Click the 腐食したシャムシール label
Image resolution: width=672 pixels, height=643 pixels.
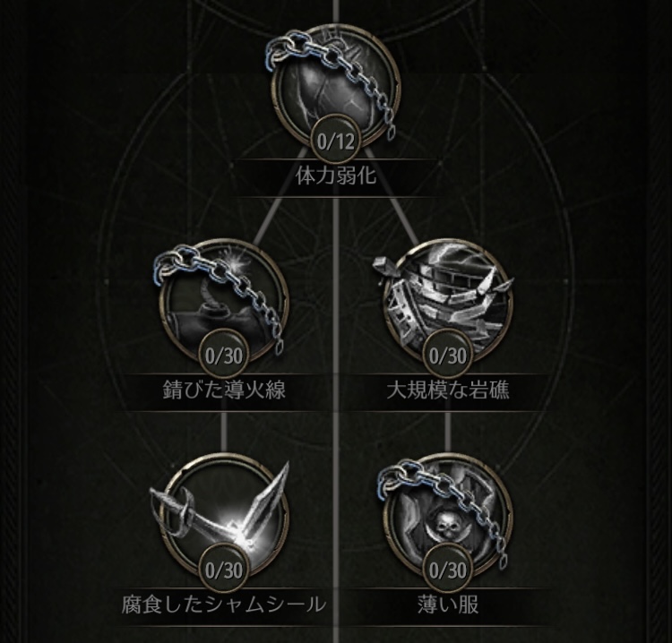coord(224,605)
